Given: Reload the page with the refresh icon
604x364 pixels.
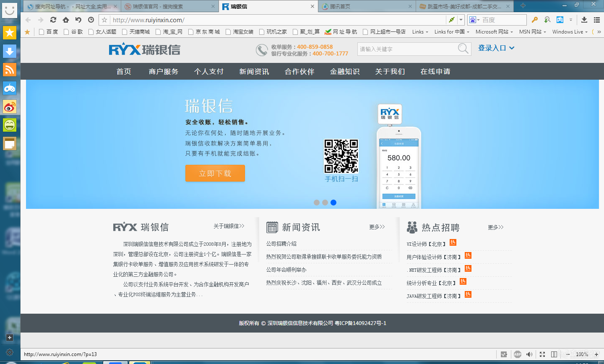Looking at the screenshot, I should [53, 20].
